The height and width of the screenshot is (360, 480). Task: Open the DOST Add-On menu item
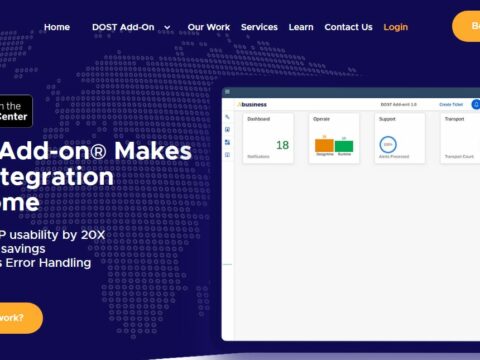[x=123, y=27]
